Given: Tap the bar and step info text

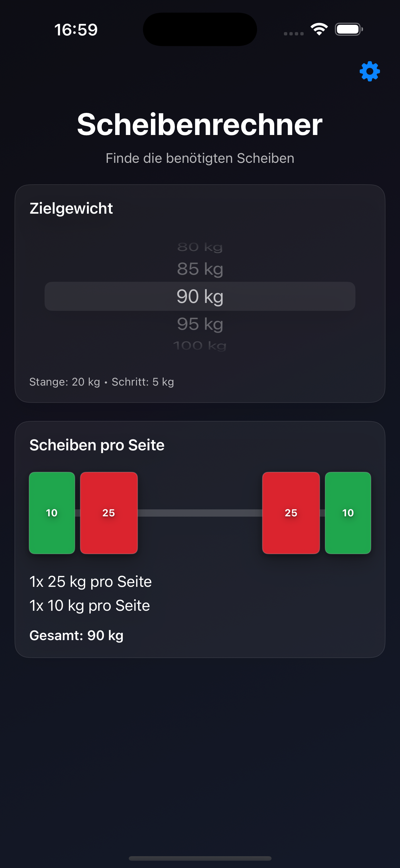Looking at the screenshot, I should (102, 382).
